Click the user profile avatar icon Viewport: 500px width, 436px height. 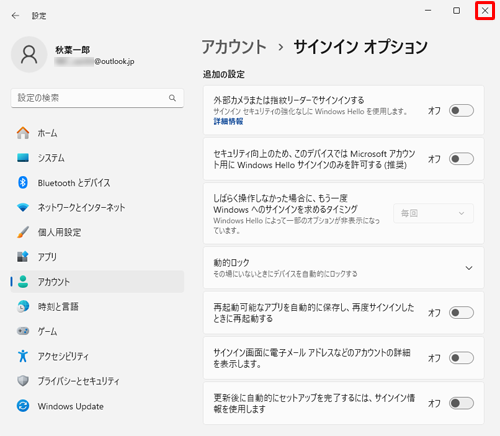point(29,55)
